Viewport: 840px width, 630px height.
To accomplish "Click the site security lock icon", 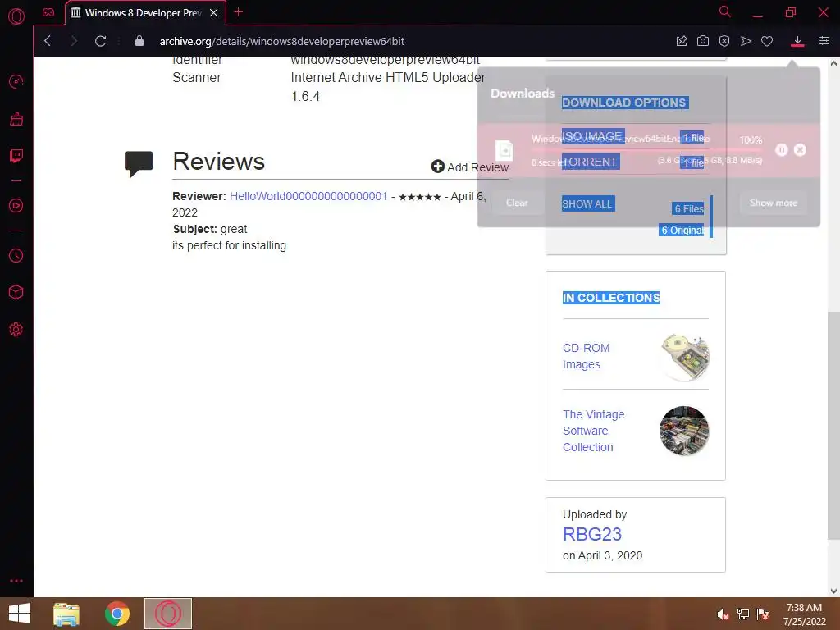I will [x=139, y=41].
